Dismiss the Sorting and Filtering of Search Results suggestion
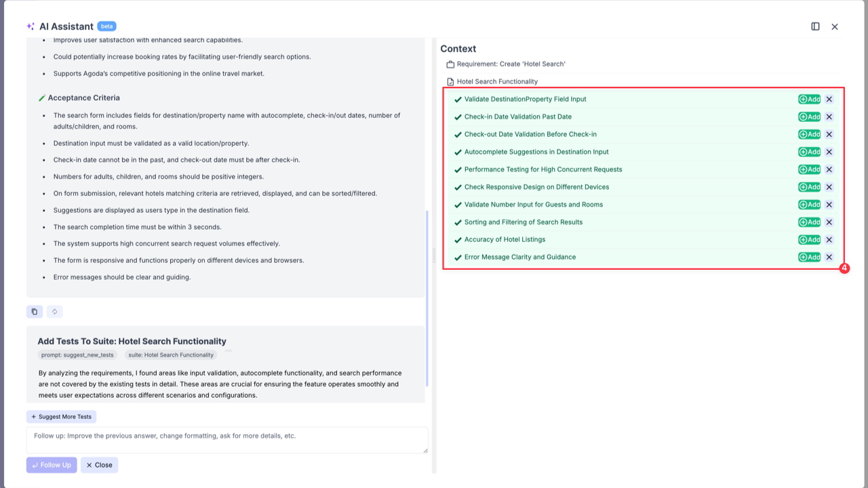This screenshot has height=488, width=868. coord(829,222)
